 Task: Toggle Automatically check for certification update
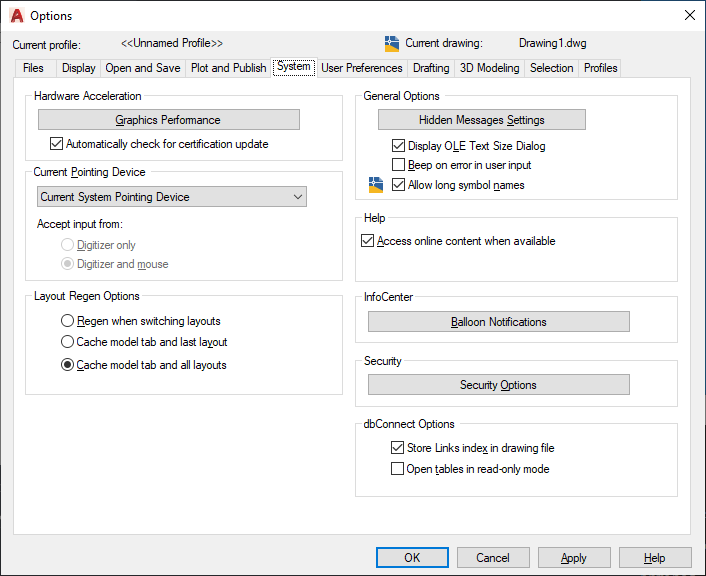(56, 144)
